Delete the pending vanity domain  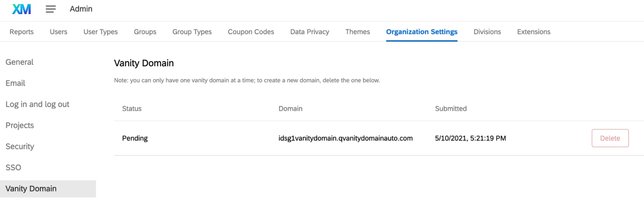point(610,138)
